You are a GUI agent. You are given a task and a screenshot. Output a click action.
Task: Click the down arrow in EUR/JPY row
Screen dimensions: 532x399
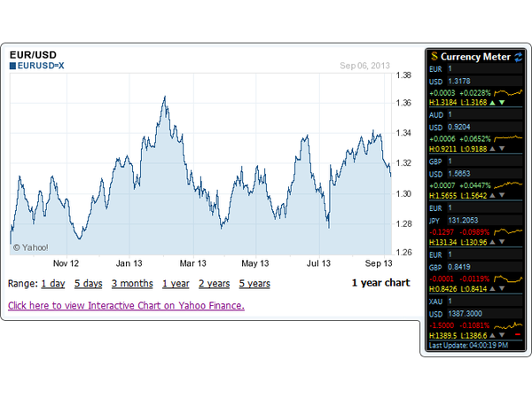coord(502,242)
